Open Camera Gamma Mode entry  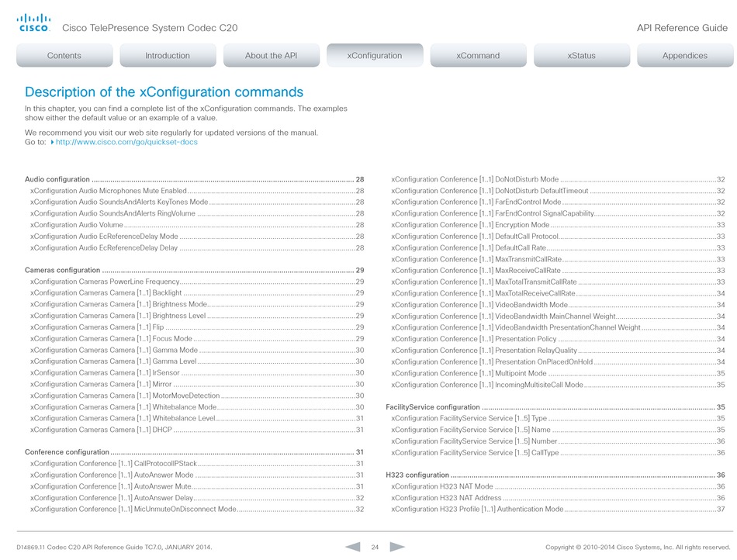tap(197, 350)
